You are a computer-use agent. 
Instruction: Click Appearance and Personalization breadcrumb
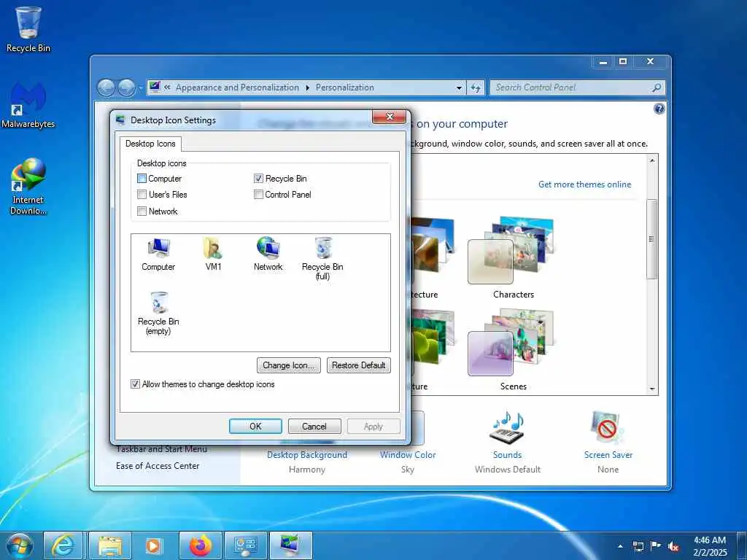(x=237, y=87)
